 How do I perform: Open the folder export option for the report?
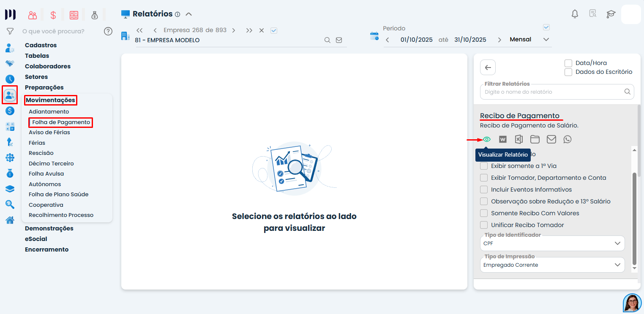[x=535, y=139]
